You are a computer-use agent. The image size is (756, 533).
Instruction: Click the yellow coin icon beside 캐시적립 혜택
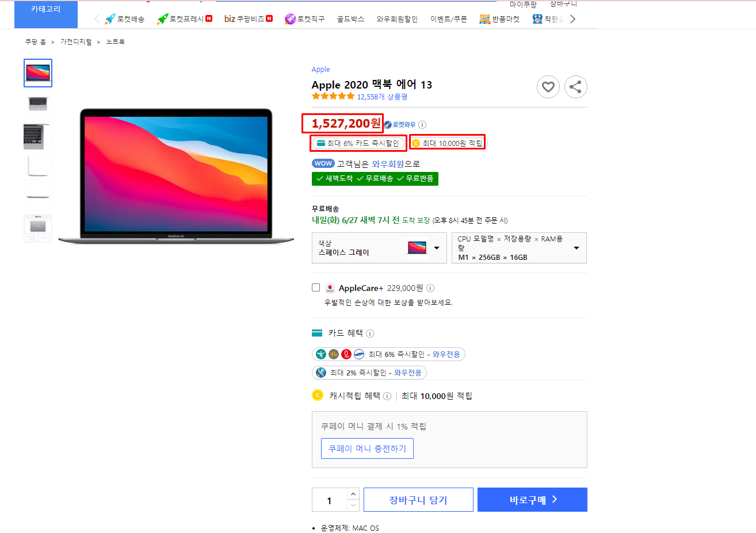[318, 395]
